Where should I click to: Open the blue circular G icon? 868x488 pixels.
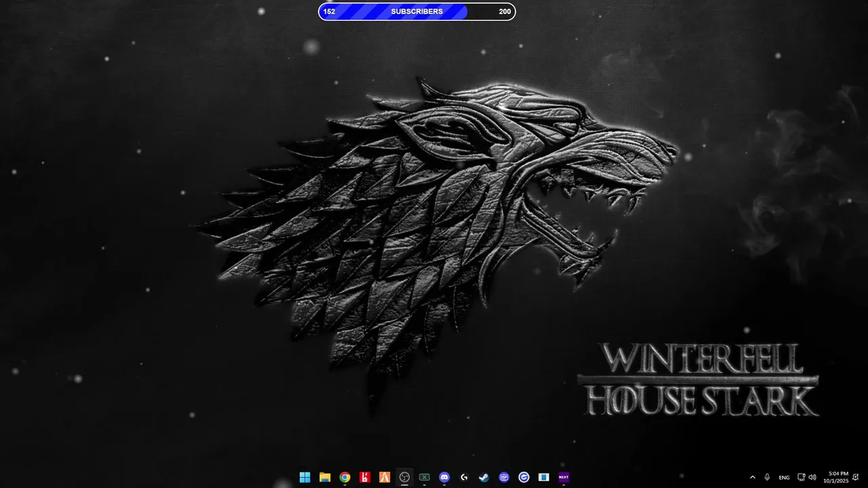(524, 477)
